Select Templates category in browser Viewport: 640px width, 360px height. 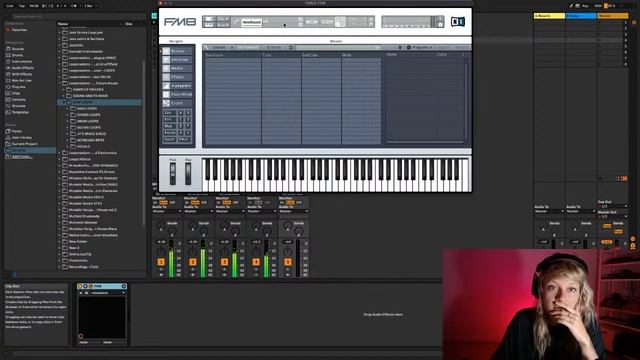[x=17, y=112]
